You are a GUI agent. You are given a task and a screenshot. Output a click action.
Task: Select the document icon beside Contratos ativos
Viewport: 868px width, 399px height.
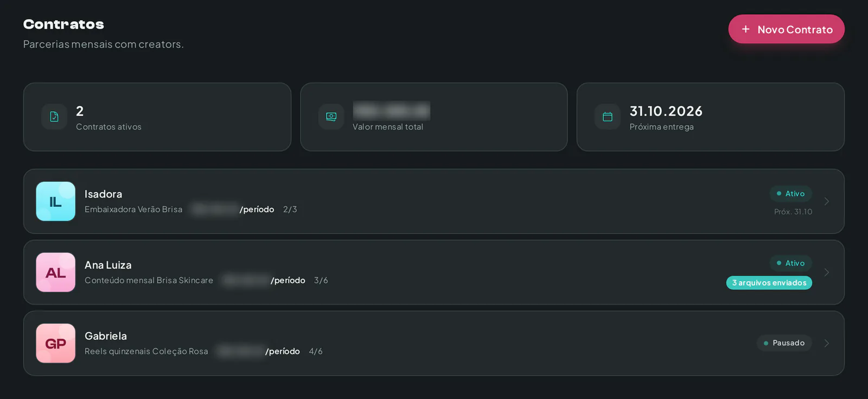tap(54, 117)
